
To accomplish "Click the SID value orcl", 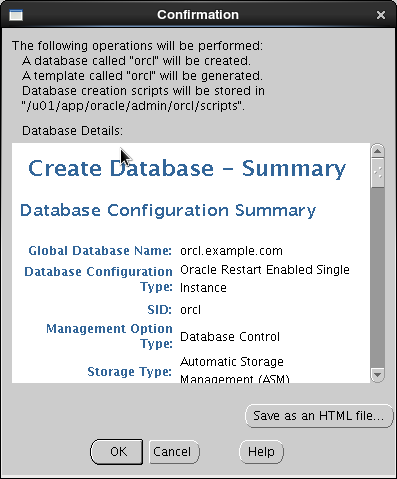I will click(x=190, y=310).
